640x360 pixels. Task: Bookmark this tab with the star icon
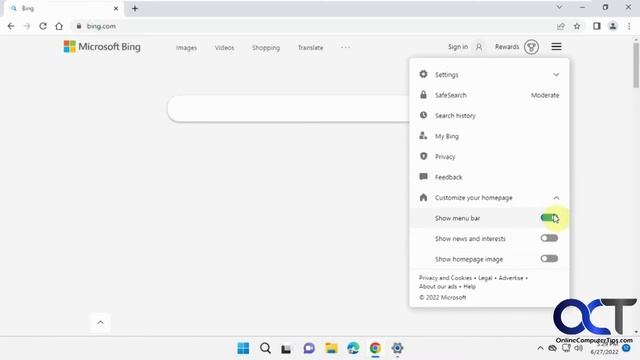pyautogui.click(x=577, y=26)
